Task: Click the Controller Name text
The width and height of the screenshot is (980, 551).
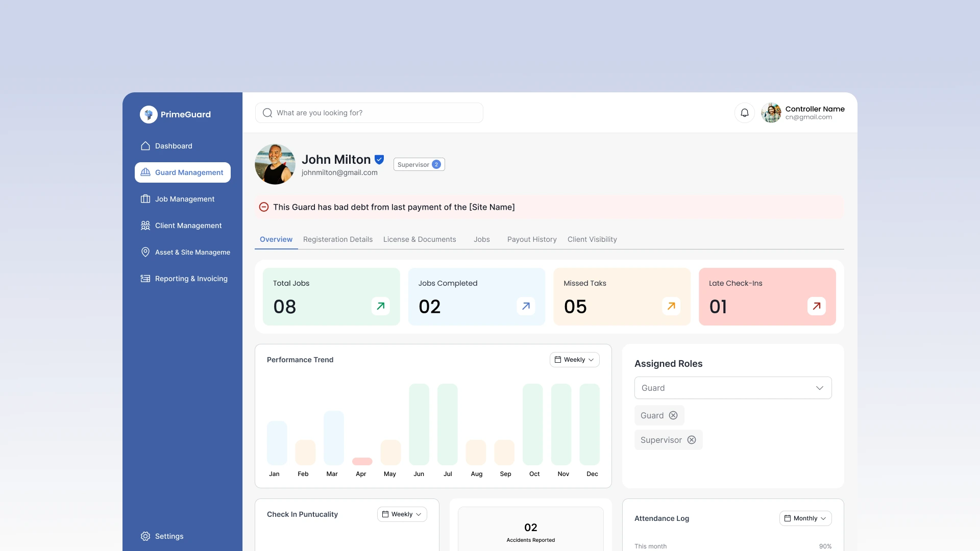Action: pyautogui.click(x=815, y=109)
